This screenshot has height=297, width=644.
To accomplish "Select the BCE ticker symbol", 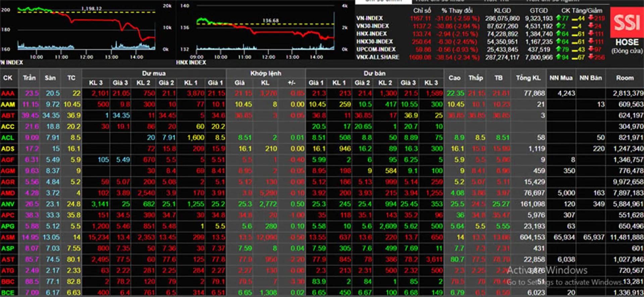I will coord(8,292).
